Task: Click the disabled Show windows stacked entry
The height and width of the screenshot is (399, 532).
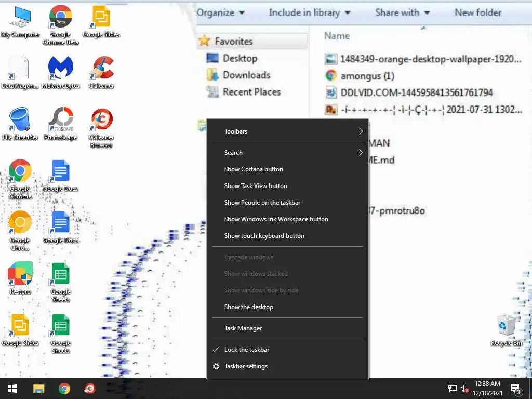Action: [x=287, y=274]
